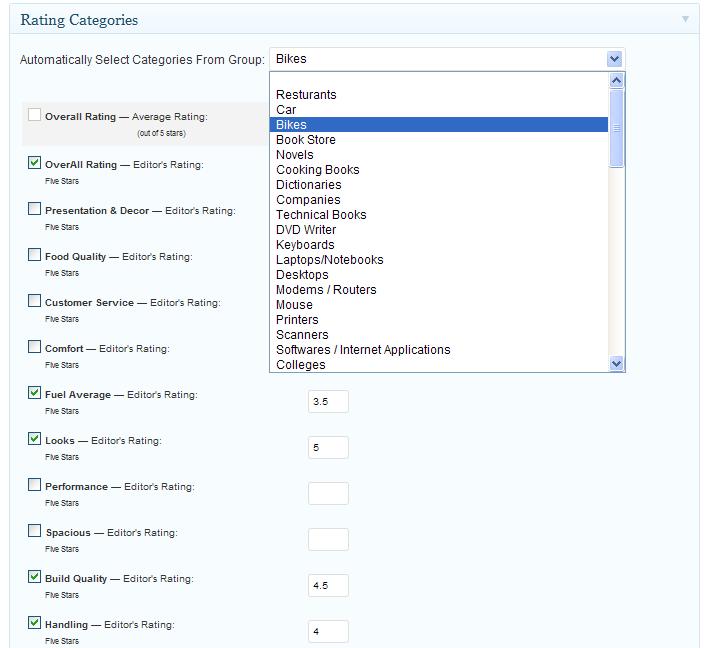Choose Technical Books option

(x=439, y=215)
